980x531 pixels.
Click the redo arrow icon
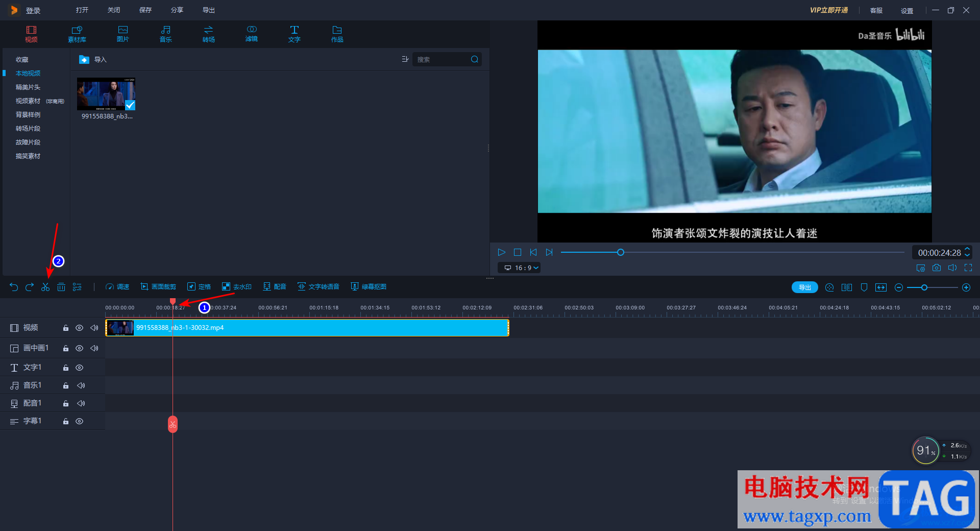[x=30, y=287]
